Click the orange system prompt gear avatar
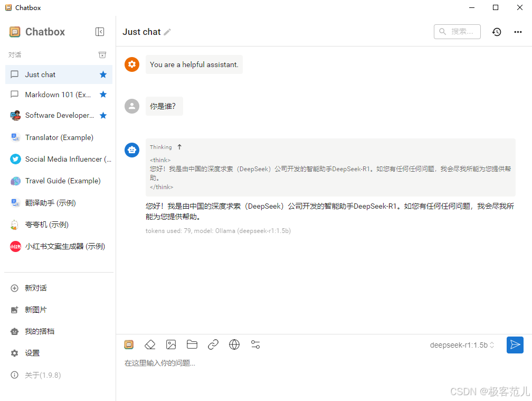Screen dimensions: 532x401 tap(132, 64)
